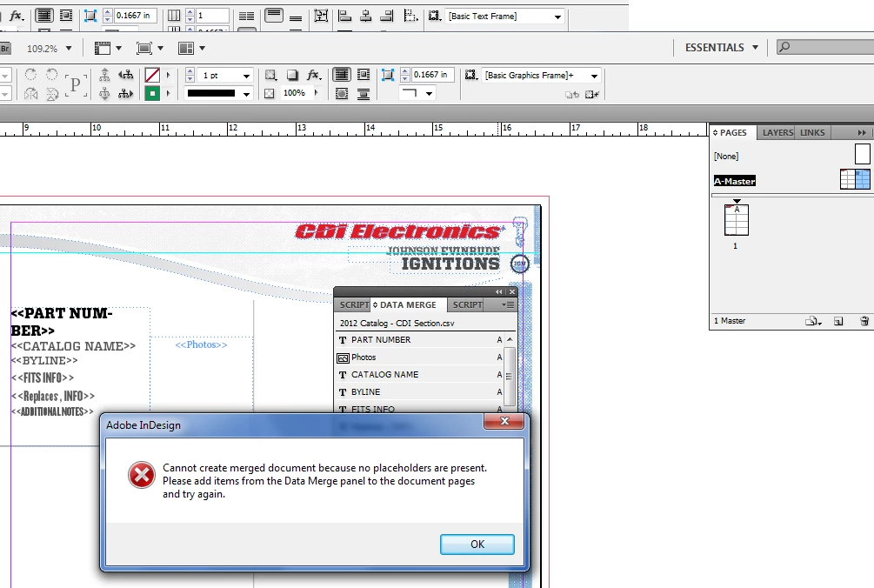Select the BYLINE field in Data Merge
Screen dimensions: 874x588
point(420,391)
